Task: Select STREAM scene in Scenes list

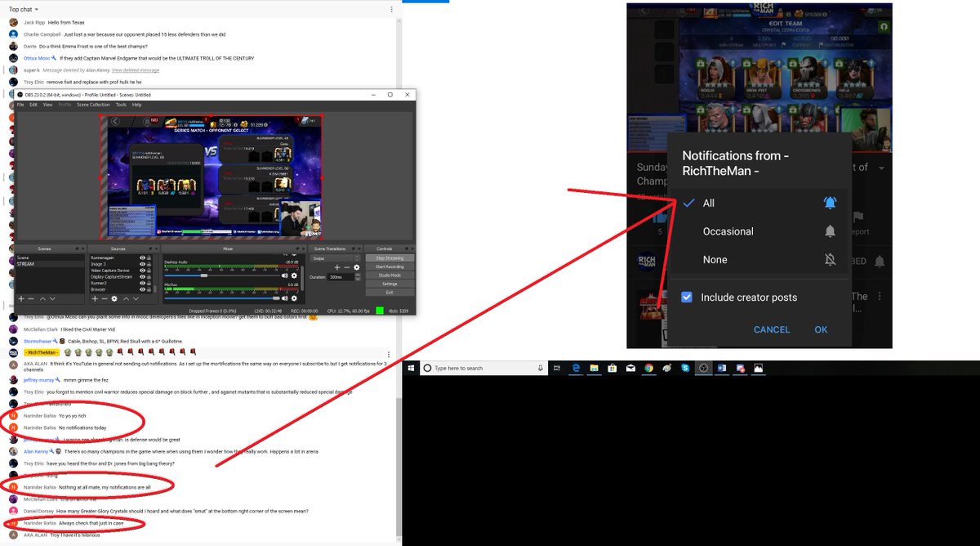Action: 49,264
